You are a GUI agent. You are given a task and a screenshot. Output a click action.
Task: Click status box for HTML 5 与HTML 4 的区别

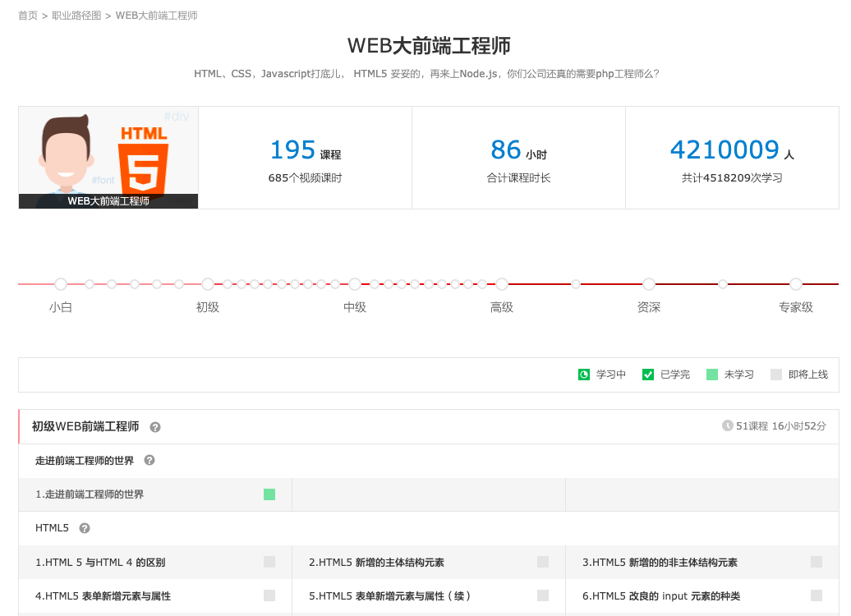(x=269, y=562)
